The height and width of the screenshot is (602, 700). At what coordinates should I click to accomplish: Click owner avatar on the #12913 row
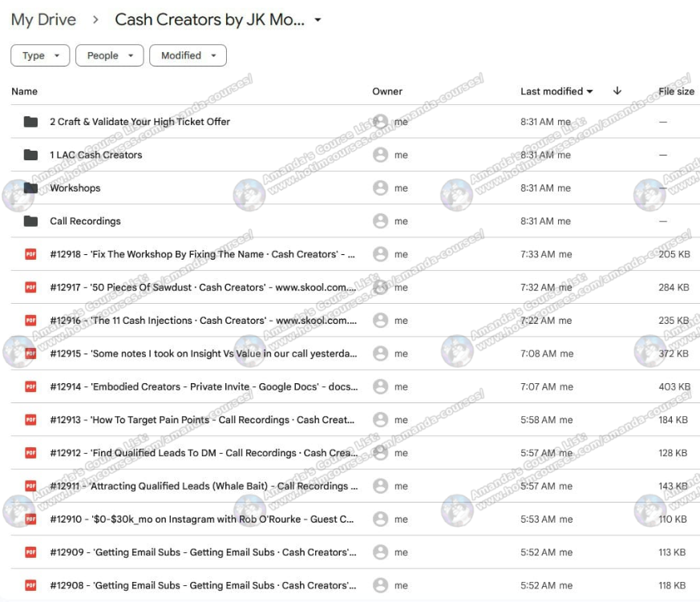(x=381, y=419)
